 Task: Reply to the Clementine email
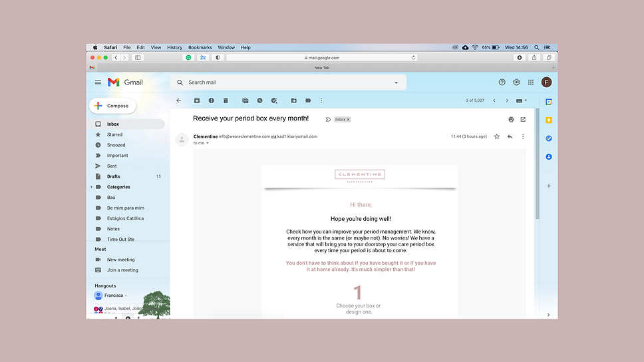click(x=510, y=136)
